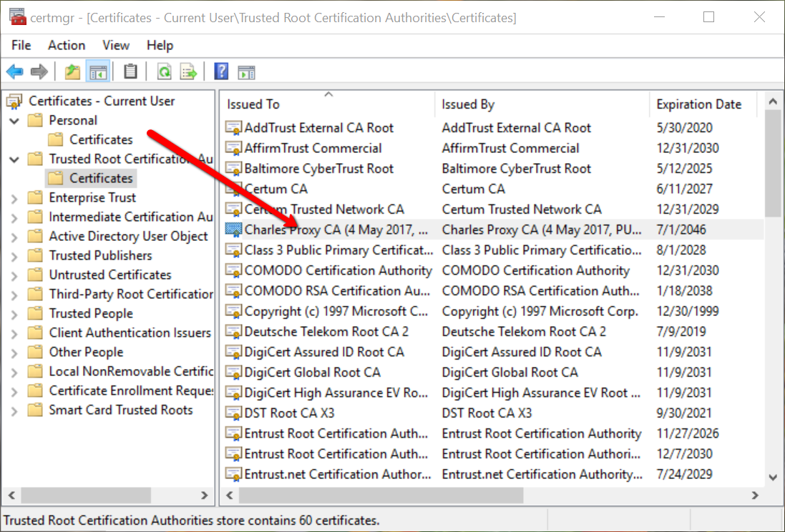
Task: Open the Help menu
Action: point(160,45)
